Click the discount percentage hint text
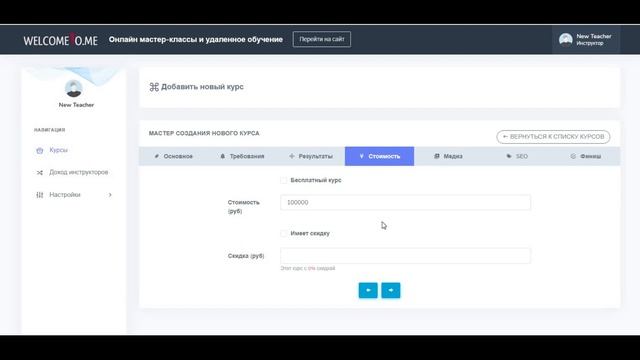The width and height of the screenshot is (640, 360). pos(308,268)
